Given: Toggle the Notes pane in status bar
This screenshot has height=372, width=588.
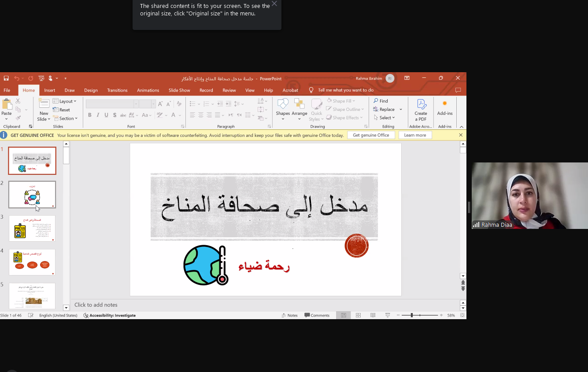Looking at the screenshot, I should coord(290,315).
